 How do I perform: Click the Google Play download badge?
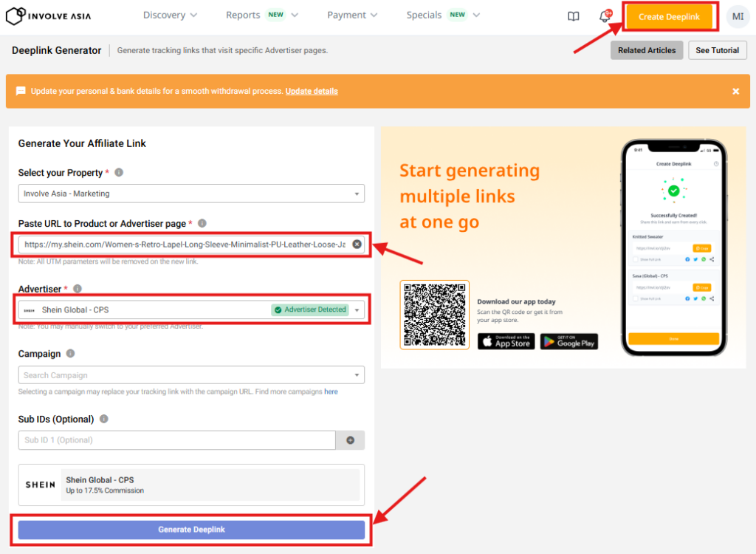tap(568, 341)
